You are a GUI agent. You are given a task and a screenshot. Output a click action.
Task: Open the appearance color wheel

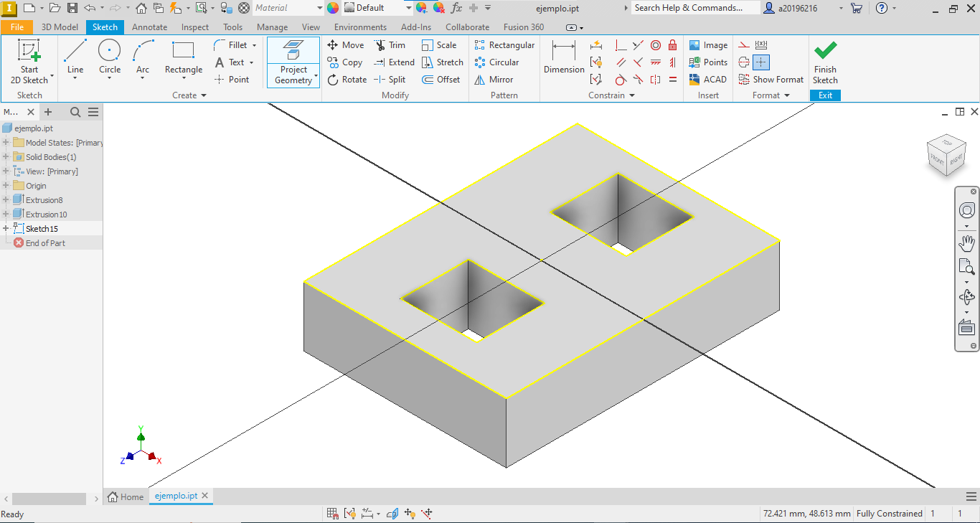tap(333, 8)
